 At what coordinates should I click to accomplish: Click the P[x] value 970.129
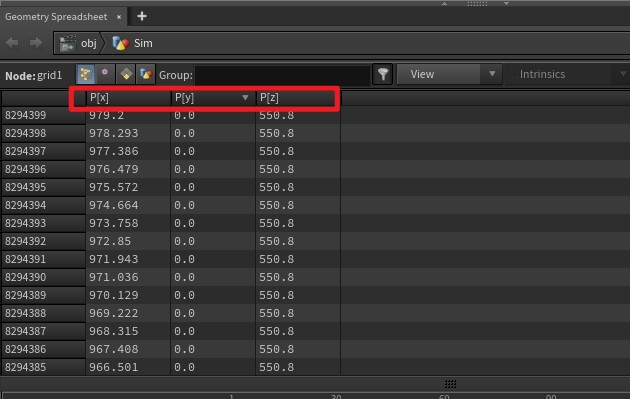pyautogui.click(x=114, y=295)
